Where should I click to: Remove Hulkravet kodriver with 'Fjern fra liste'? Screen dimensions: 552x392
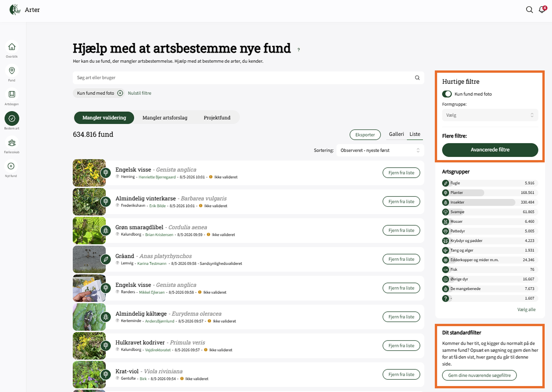401,346
